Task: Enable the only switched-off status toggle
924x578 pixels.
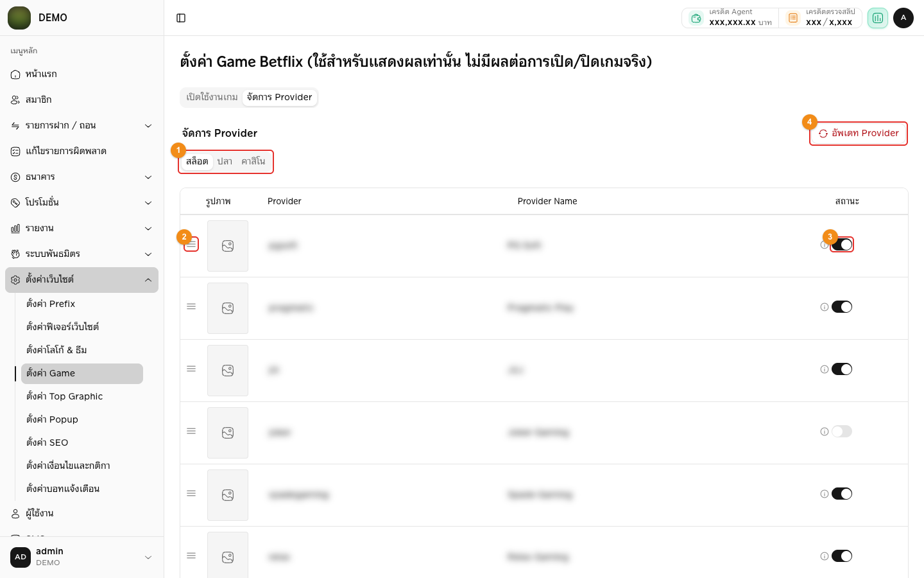Action: (x=842, y=432)
